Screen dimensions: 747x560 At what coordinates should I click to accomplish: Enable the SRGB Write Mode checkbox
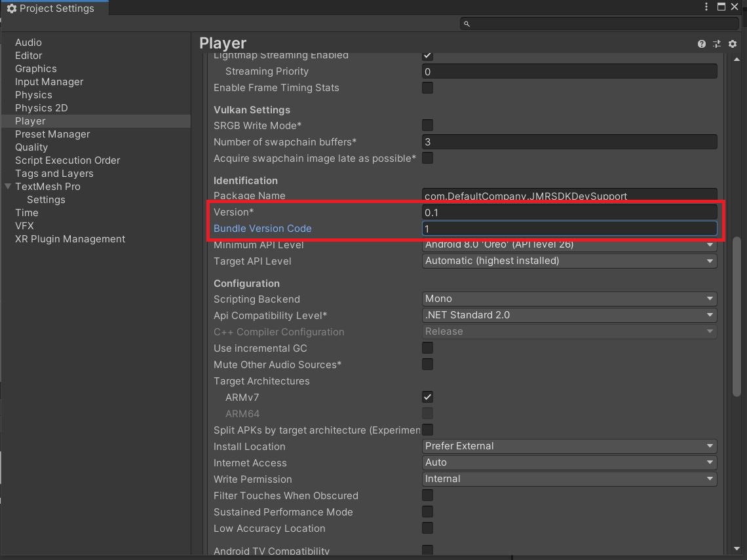click(427, 125)
